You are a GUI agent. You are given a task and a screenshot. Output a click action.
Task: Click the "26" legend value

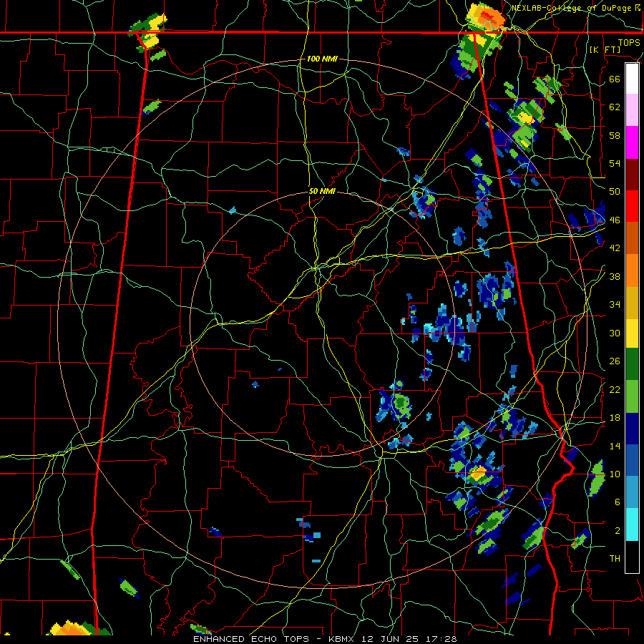pos(615,361)
